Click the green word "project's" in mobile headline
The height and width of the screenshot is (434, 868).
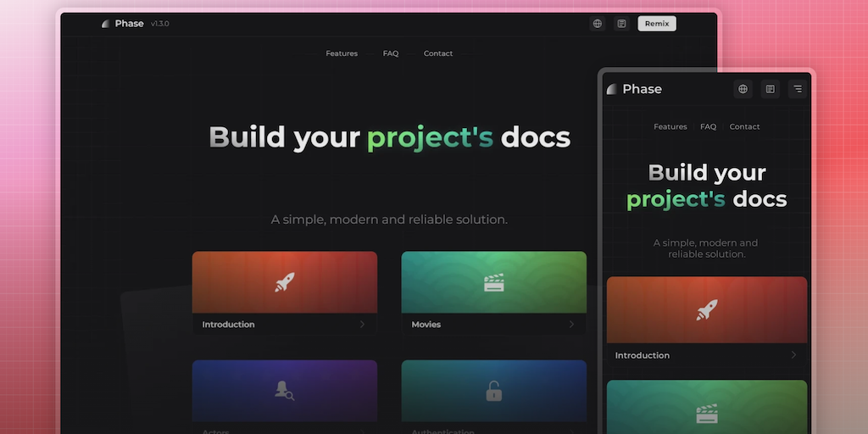click(x=676, y=199)
